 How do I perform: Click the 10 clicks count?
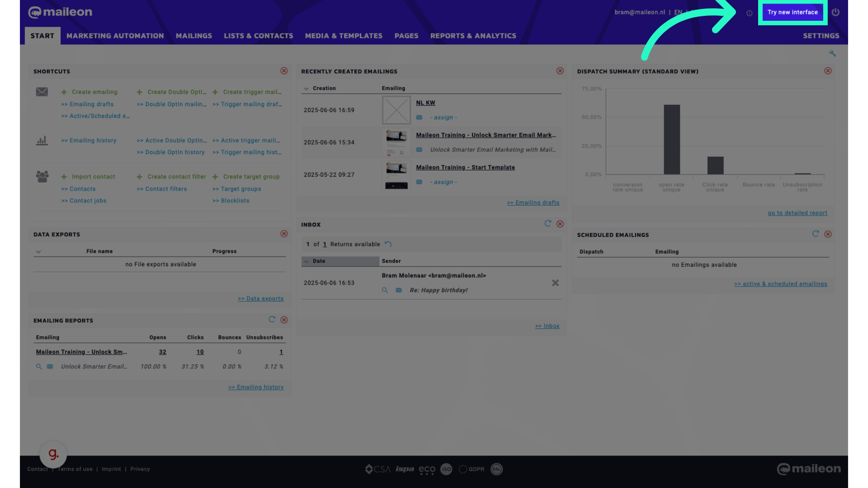tap(200, 352)
